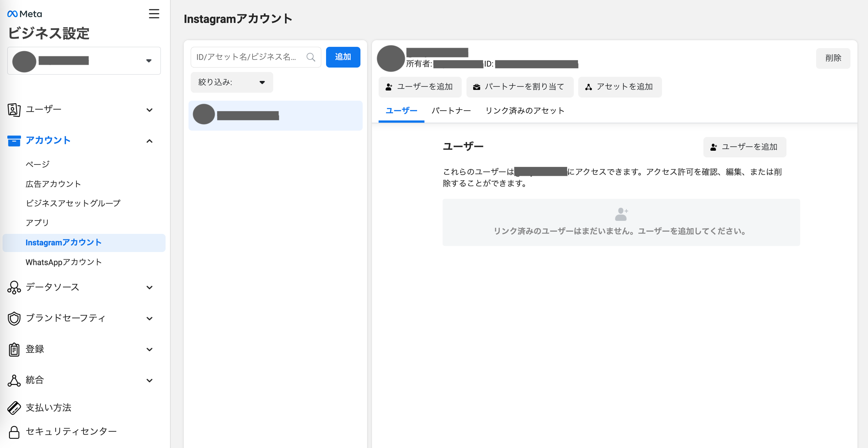Viewport: 868px width, 448px height.
Task: Click the Instagram account profile picture in header
Action: 390,58
